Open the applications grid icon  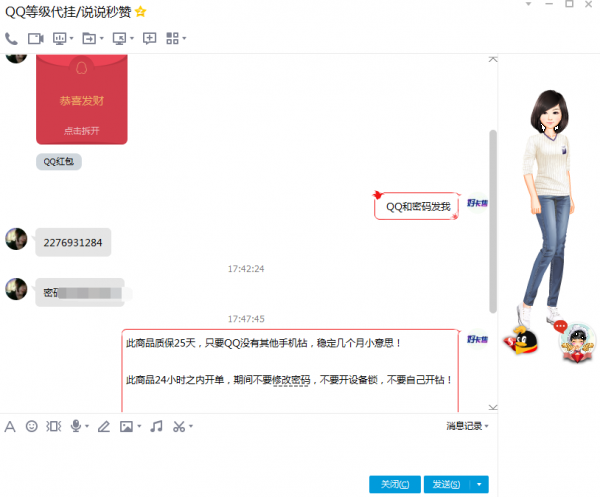pyautogui.click(x=172, y=38)
